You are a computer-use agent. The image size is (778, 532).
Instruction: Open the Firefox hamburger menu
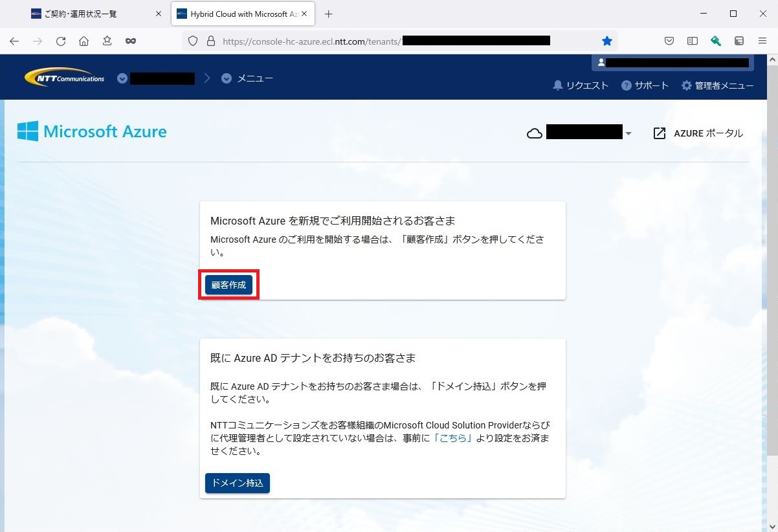coord(762,41)
